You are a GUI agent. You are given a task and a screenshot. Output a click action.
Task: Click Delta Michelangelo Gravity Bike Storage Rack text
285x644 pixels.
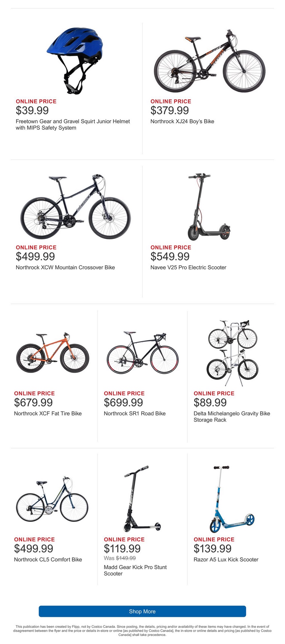pyautogui.click(x=232, y=417)
